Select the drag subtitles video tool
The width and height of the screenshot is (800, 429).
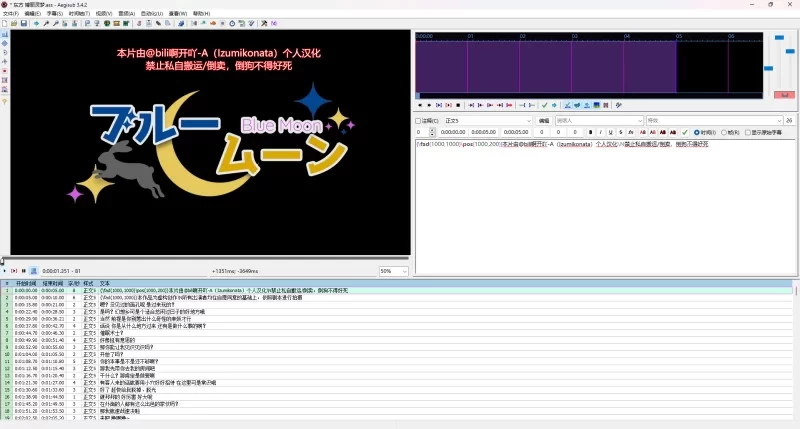pos(5,43)
